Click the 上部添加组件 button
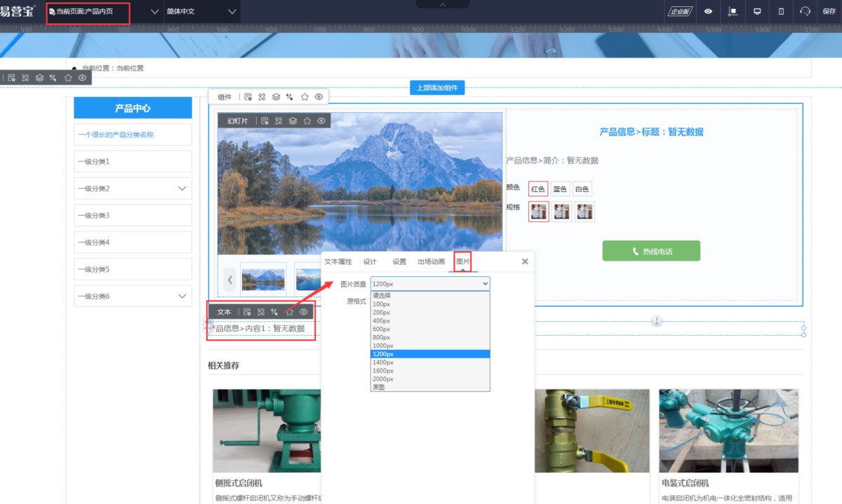The width and height of the screenshot is (842, 504). click(x=437, y=88)
